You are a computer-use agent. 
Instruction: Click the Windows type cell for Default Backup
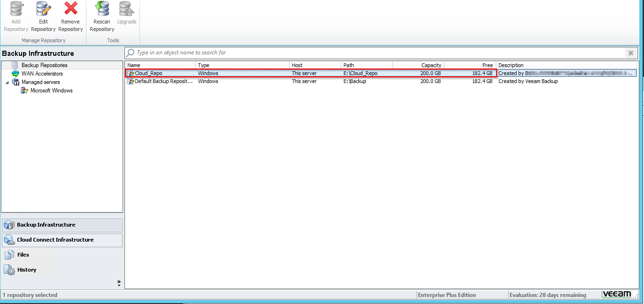coord(208,81)
